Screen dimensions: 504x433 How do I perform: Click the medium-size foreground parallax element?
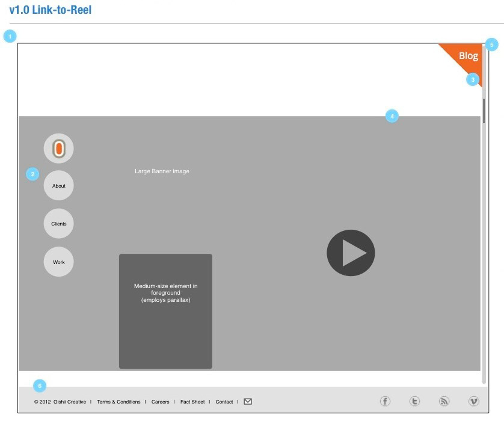(165, 311)
